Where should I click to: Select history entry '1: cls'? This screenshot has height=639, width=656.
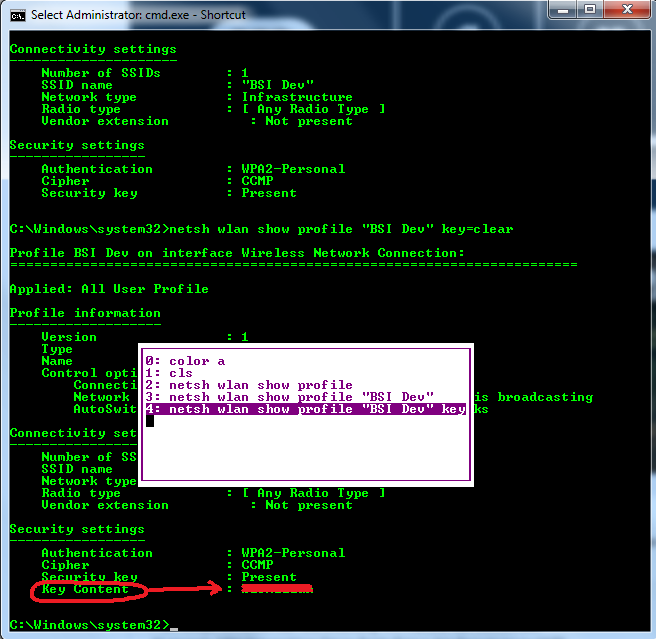tap(169, 373)
